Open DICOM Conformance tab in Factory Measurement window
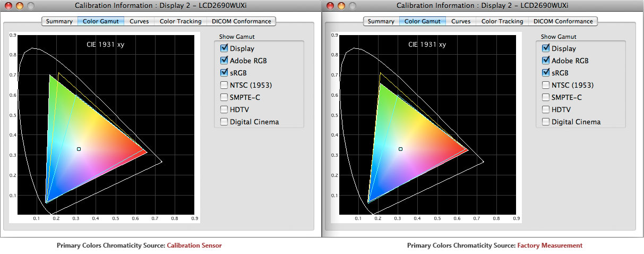The width and height of the screenshot is (644, 254). pyautogui.click(x=563, y=21)
